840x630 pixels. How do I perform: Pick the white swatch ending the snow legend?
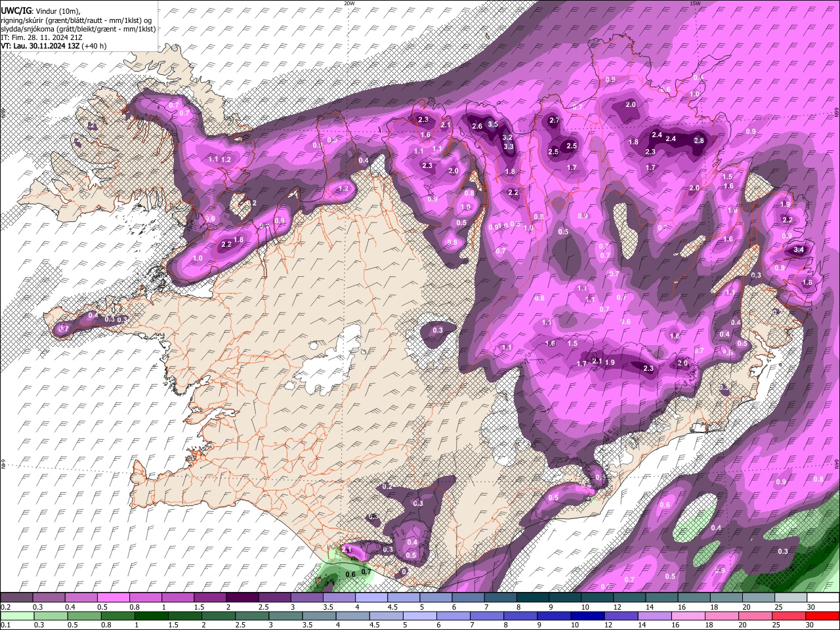(822, 597)
